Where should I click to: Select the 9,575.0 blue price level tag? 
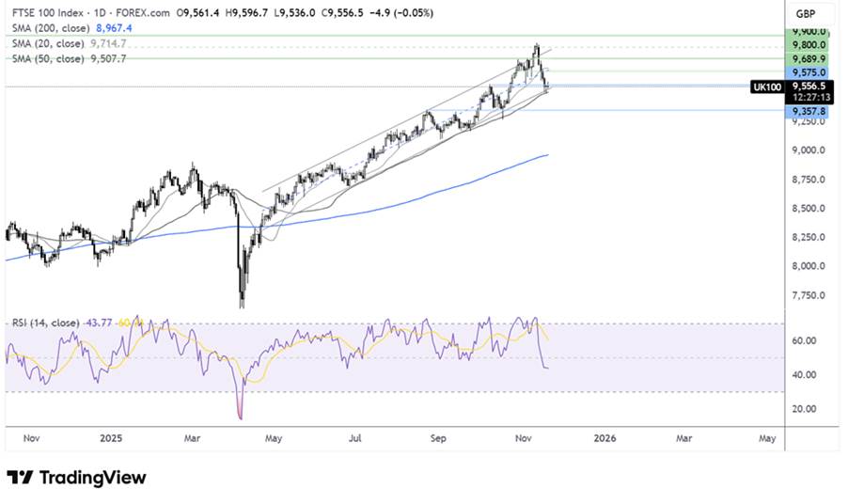pos(809,71)
